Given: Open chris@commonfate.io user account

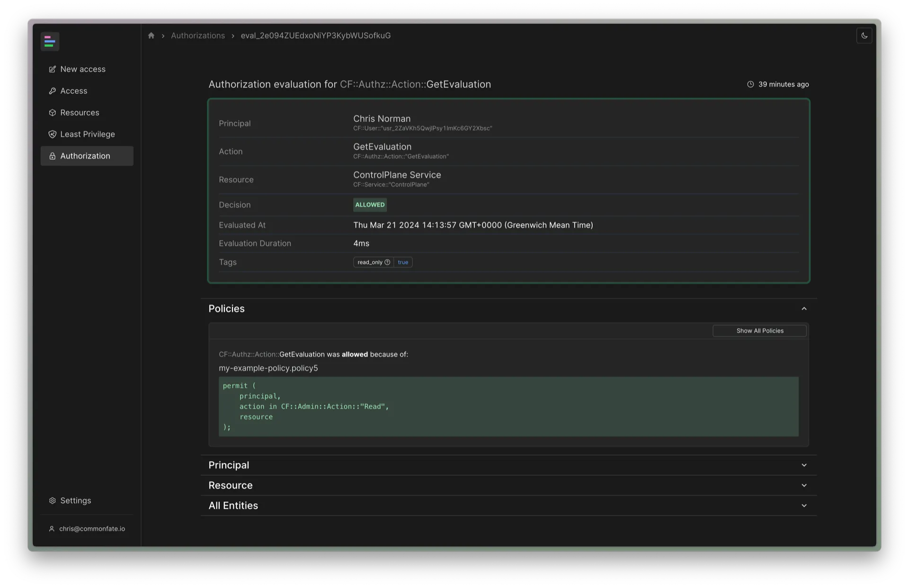Looking at the screenshot, I should click(92, 529).
